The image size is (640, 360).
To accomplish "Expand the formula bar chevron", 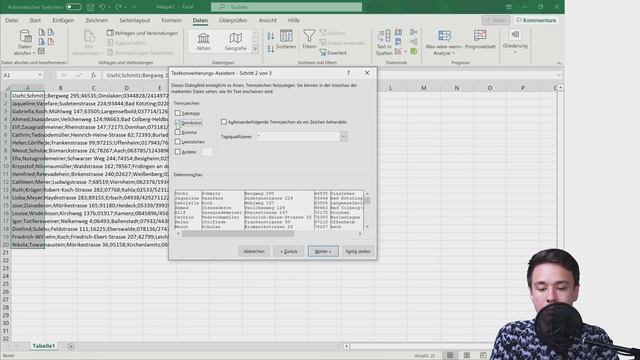I will (x=558, y=75).
